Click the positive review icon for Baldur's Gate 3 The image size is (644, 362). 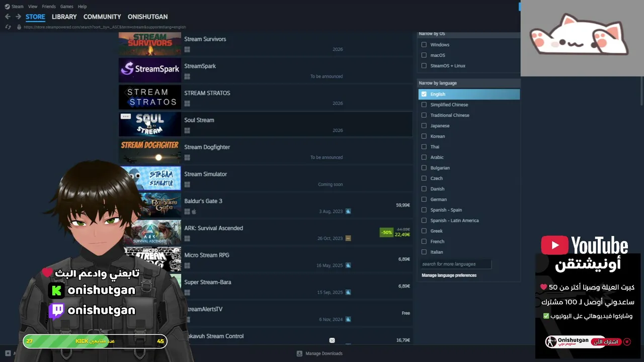pos(348,211)
